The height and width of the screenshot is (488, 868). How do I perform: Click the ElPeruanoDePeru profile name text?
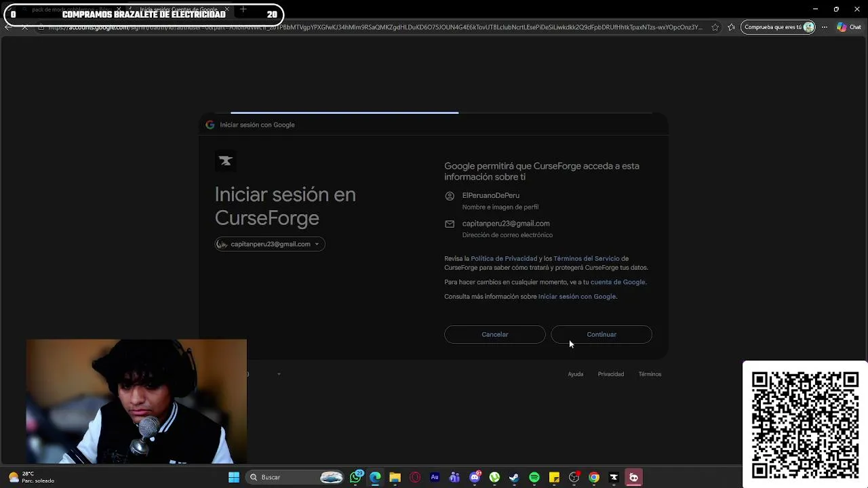pos(491,195)
